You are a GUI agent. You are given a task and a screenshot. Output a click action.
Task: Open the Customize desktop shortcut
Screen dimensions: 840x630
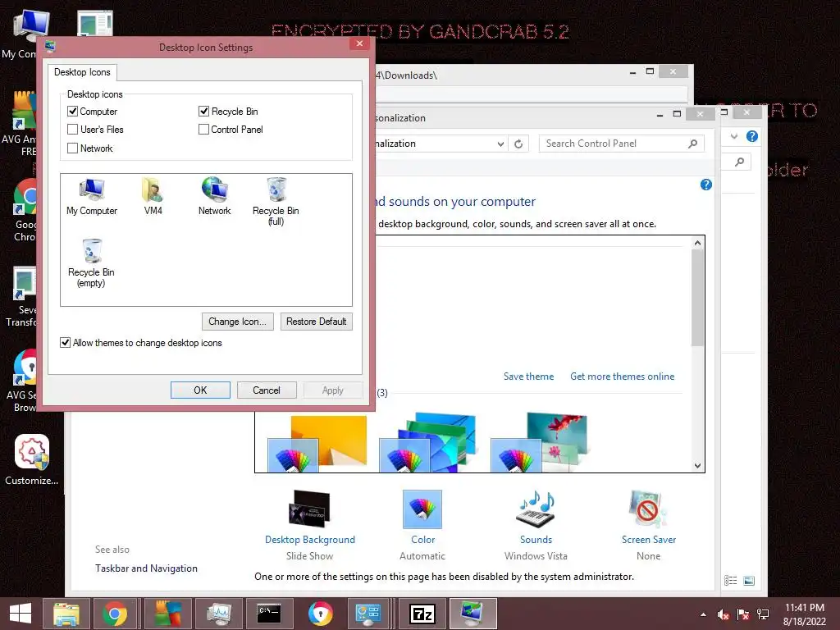pyautogui.click(x=32, y=459)
